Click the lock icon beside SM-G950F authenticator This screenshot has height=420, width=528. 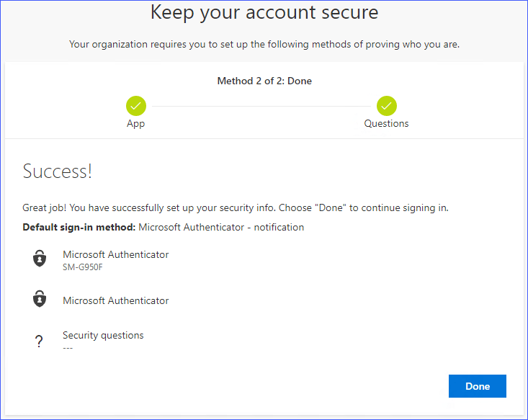point(40,259)
